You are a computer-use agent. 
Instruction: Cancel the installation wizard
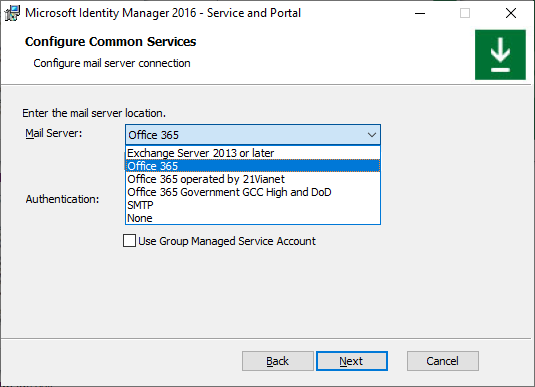pos(443,361)
